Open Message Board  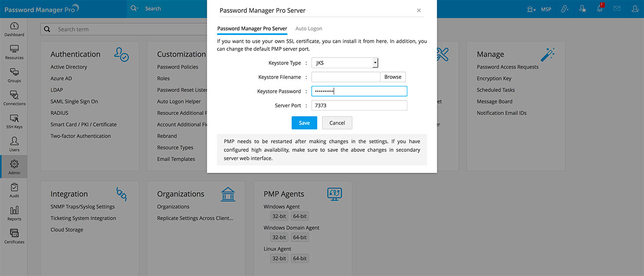pyautogui.click(x=495, y=101)
